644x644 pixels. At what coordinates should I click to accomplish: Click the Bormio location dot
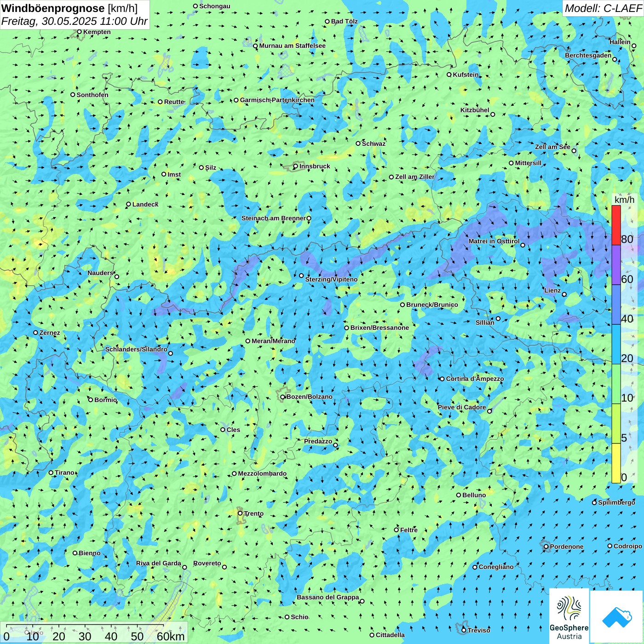(91, 400)
